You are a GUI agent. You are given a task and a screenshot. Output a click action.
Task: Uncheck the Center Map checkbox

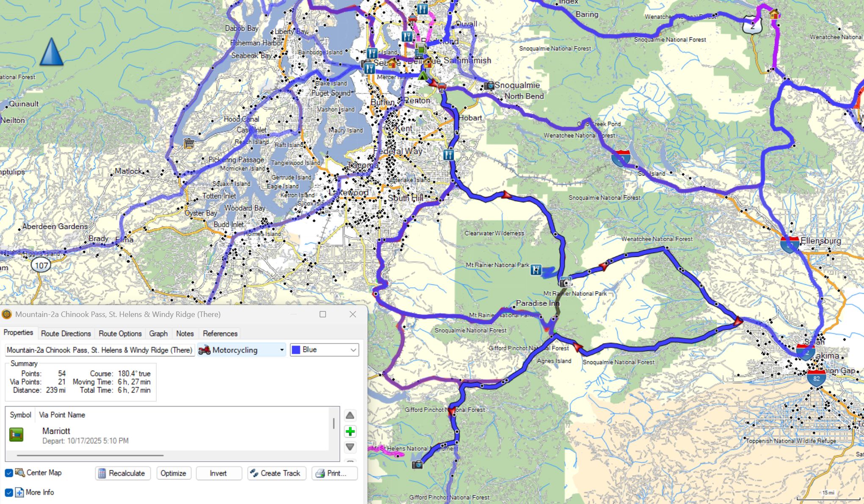coord(9,473)
